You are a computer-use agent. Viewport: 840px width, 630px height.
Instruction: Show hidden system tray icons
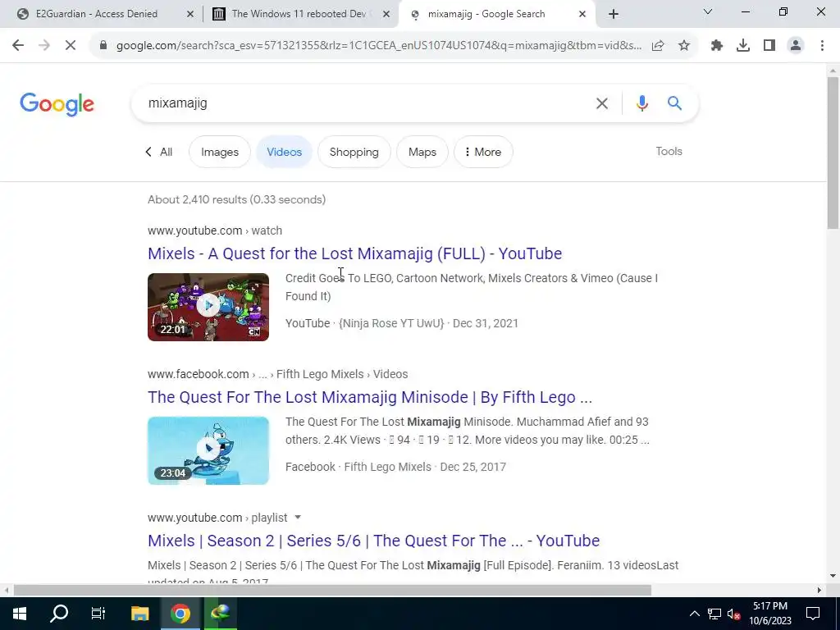coord(694,614)
